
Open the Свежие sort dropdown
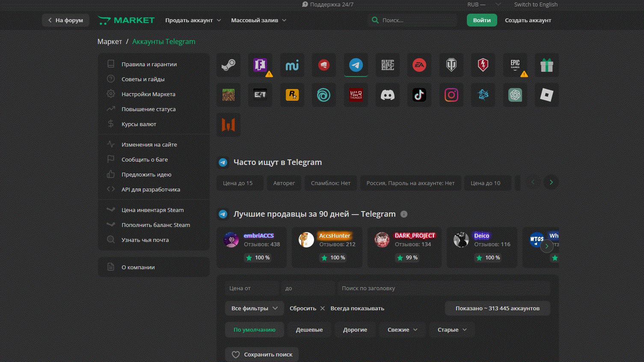click(403, 330)
